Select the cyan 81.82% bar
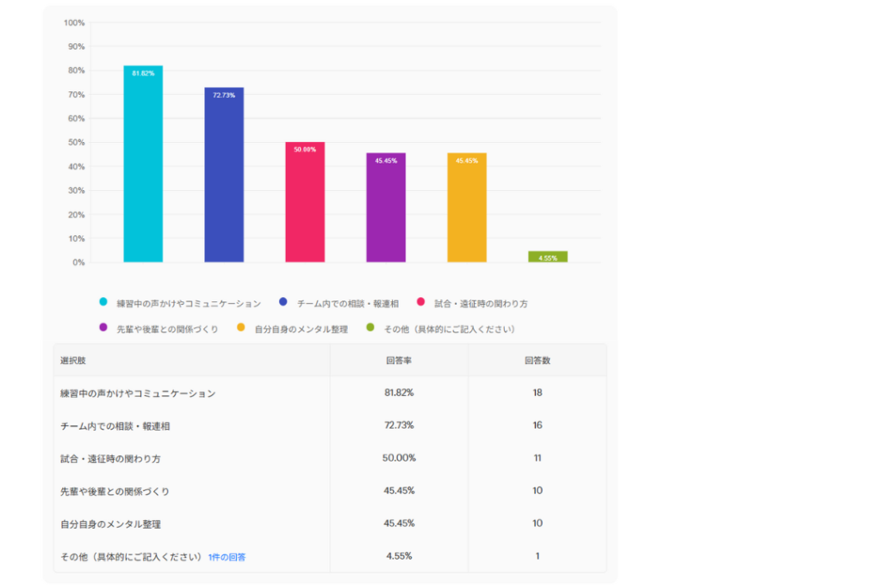Image resolution: width=882 pixels, height=588 pixels. coord(143,164)
